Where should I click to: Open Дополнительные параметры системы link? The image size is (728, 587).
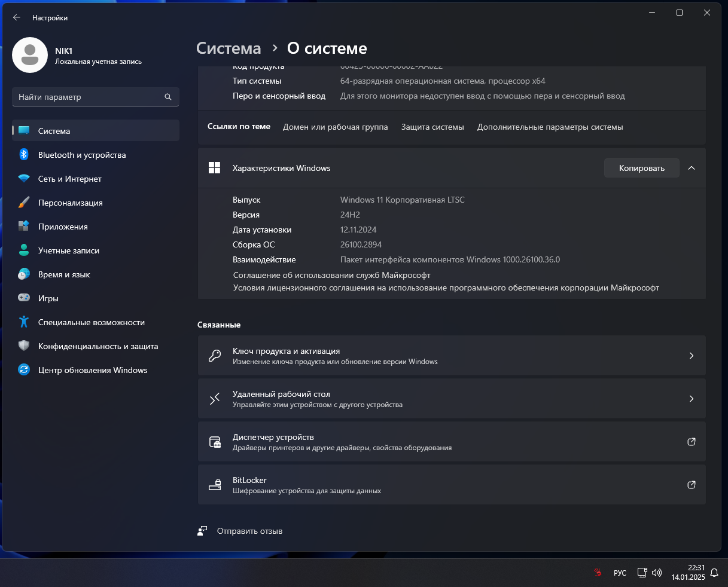click(550, 127)
